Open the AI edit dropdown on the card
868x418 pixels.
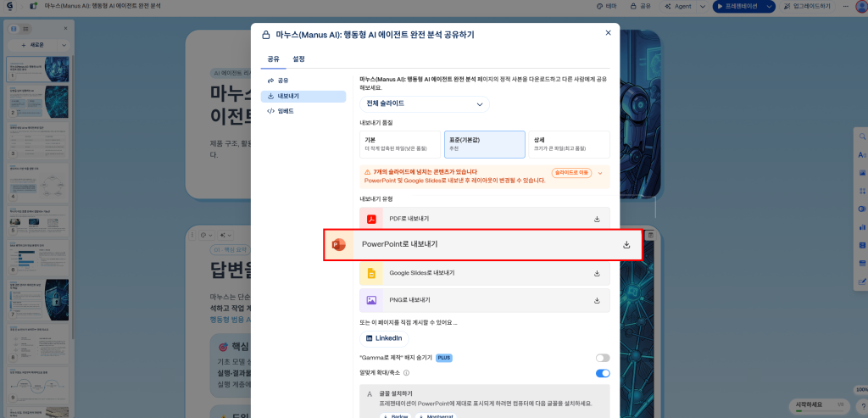click(x=225, y=236)
